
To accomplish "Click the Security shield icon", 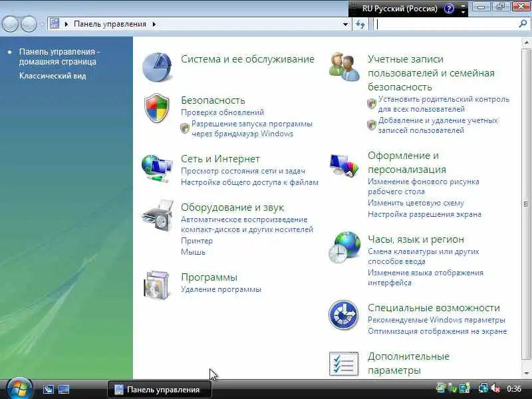I will 157,108.
